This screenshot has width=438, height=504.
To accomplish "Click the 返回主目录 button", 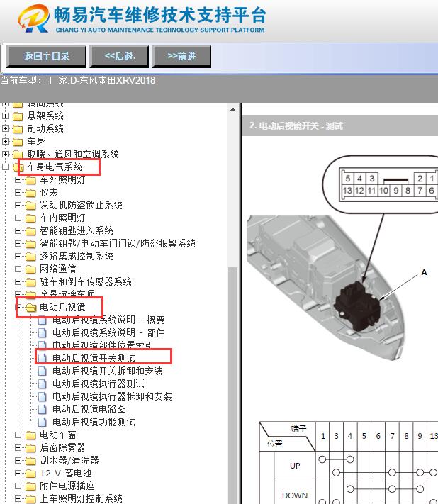I will 46,56.
